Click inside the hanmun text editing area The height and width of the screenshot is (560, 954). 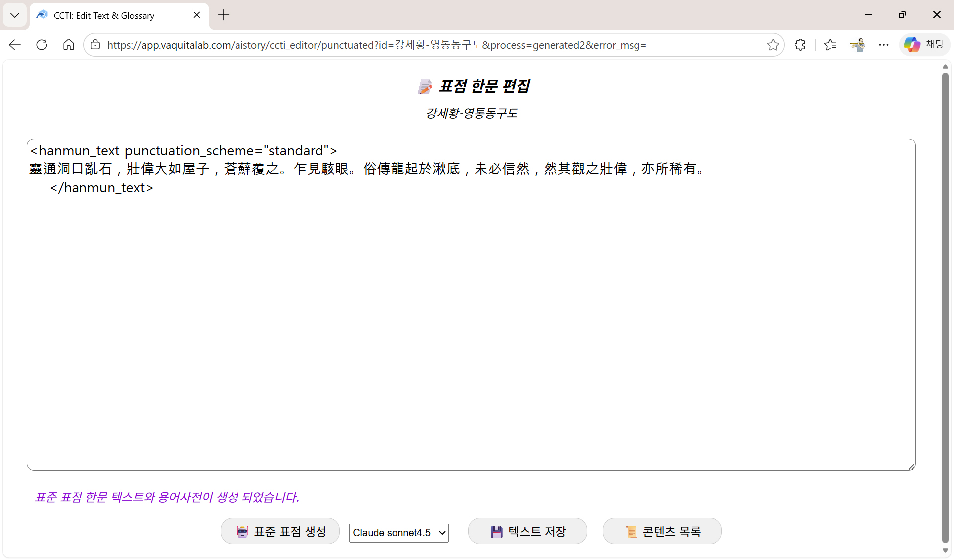pos(471,318)
